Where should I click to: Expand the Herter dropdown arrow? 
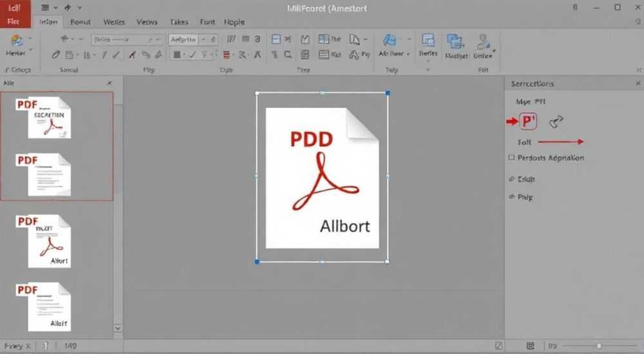pyautogui.click(x=30, y=50)
